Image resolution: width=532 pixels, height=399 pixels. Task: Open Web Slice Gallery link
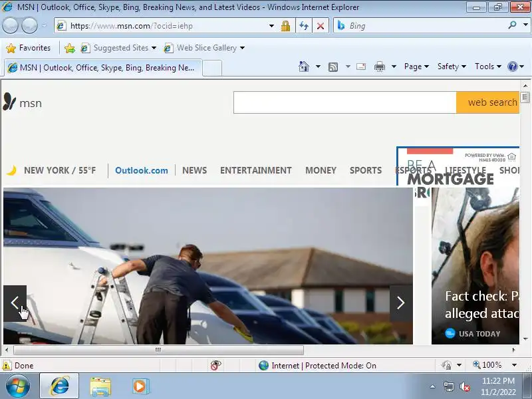200,48
